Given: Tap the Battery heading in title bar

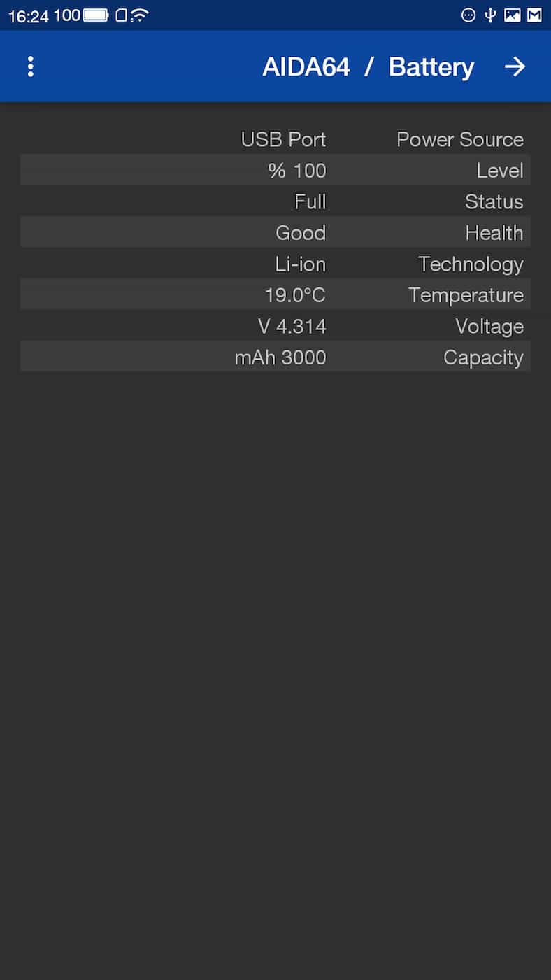Looking at the screenshot, I should 431,67.
